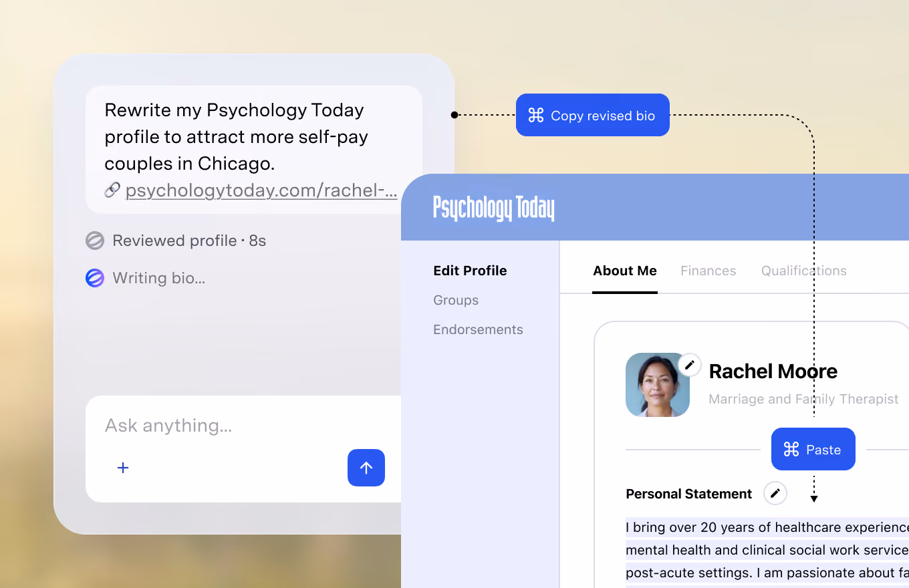Click the Marriage and Family Therapist title
The width and height of the screenshot is (909, 588).
point(803,399)
